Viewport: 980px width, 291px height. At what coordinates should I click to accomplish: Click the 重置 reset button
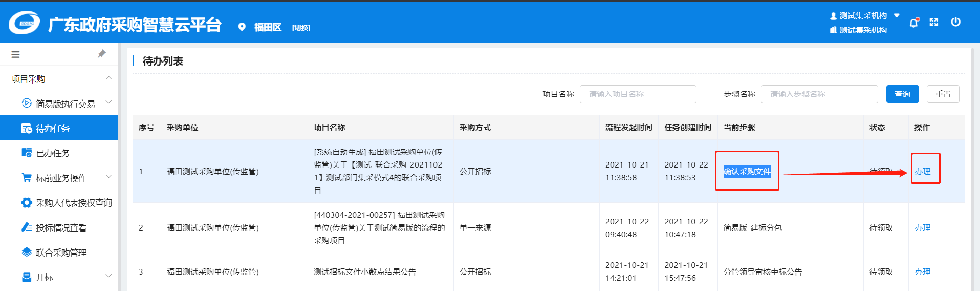coord(943,94)
